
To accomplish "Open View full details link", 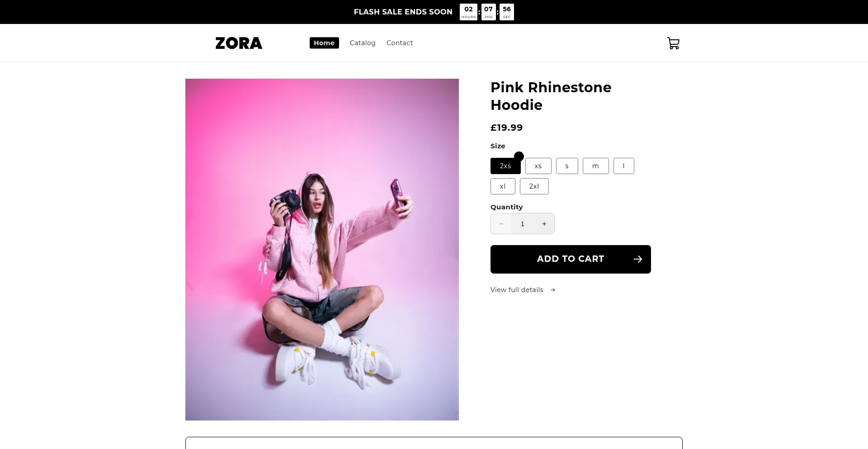I will click(517, 290).
